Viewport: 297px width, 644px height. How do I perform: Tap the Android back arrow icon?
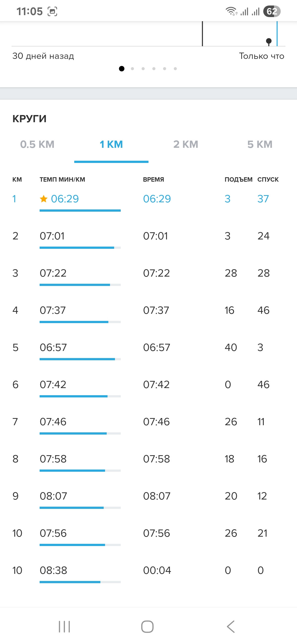click(x=231, y=627)
